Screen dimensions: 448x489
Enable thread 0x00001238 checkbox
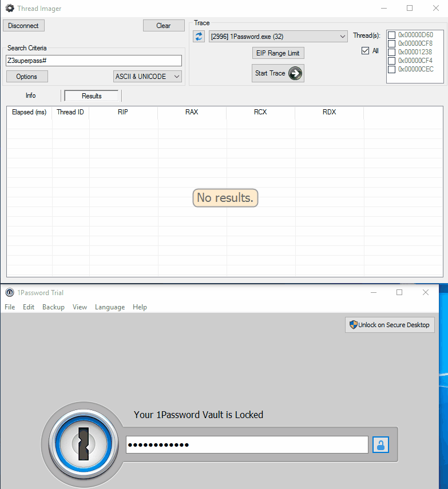391,52
